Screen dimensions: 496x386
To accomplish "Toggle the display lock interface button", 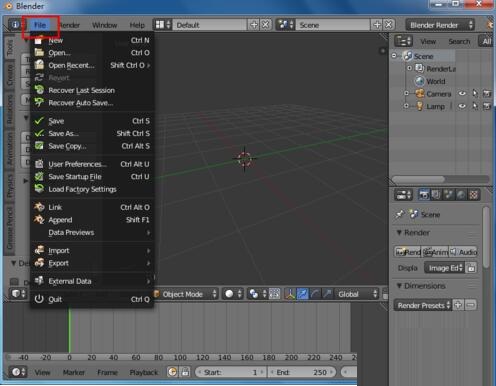I will pos(471,268).
